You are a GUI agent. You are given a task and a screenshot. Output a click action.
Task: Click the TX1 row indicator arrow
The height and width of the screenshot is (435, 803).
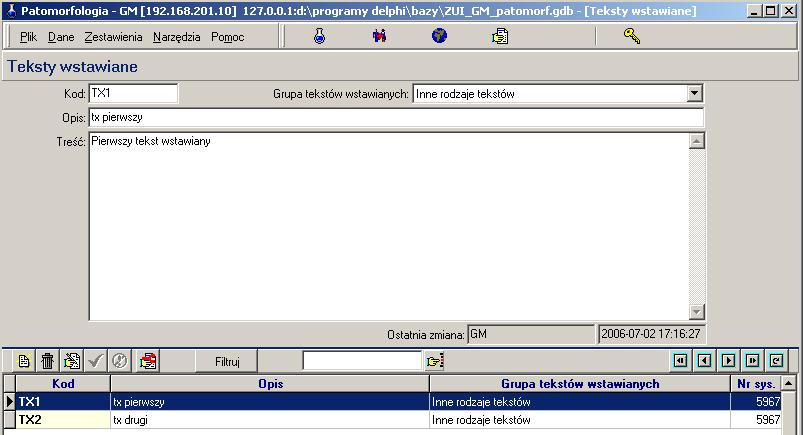9,402
